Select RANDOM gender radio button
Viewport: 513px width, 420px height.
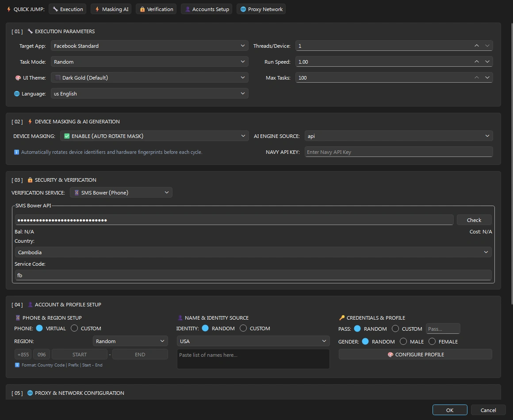click(x=365, y=341)
